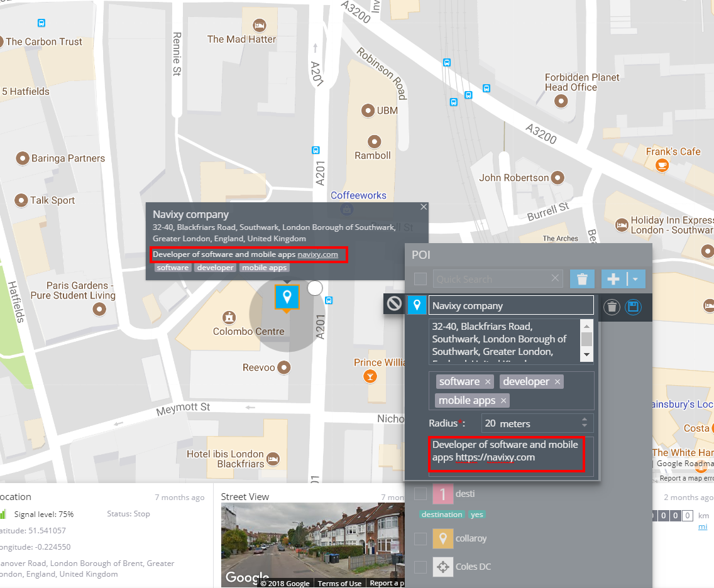Click the 'developer' tag in the map popup
714x588 pixels.
tap(216, 268)
